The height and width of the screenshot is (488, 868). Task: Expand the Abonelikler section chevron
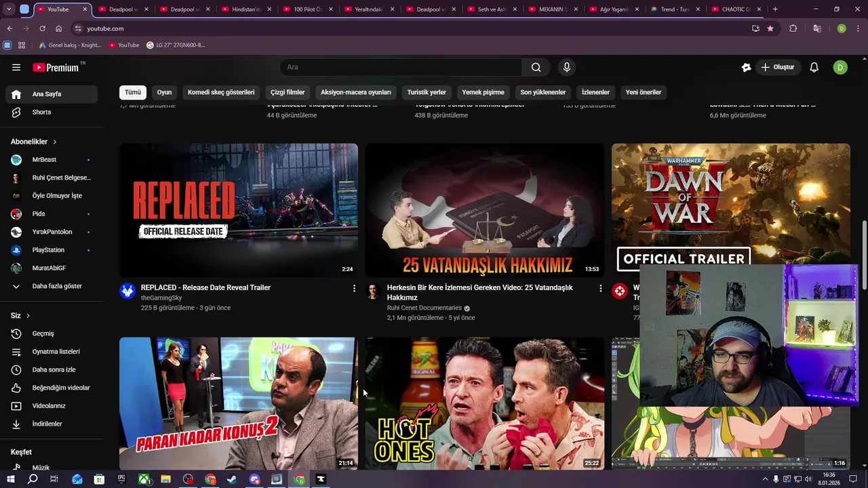click(x=55, y=142)
